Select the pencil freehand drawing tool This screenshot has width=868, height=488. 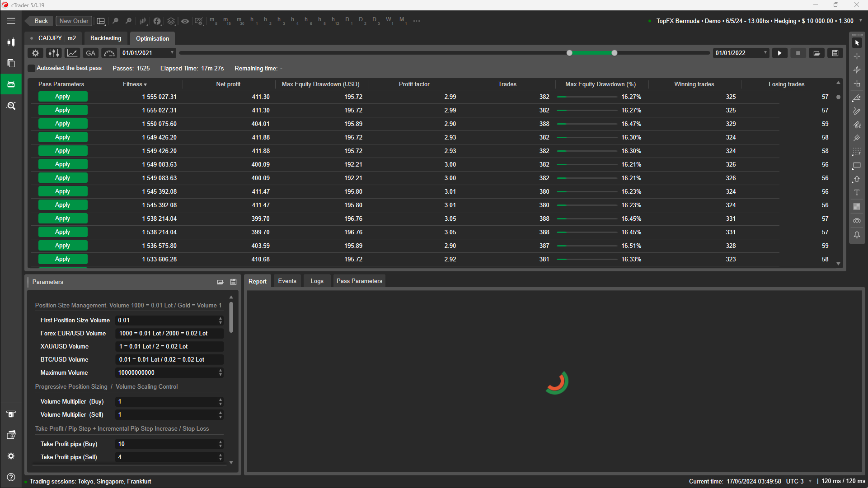tap(857, 111)
